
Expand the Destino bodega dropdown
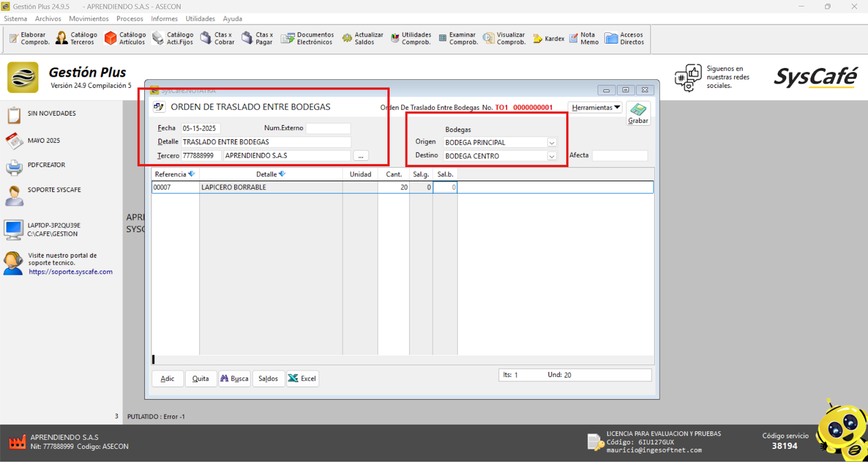pos(552,156)
